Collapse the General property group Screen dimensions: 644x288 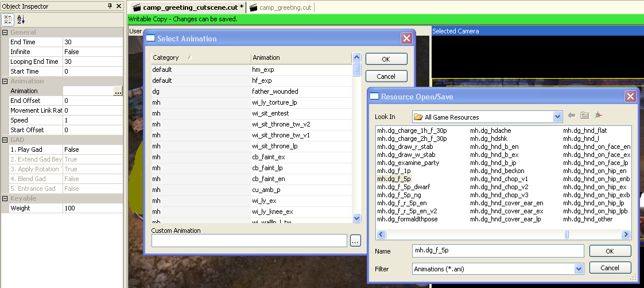[x=5, y=32]
